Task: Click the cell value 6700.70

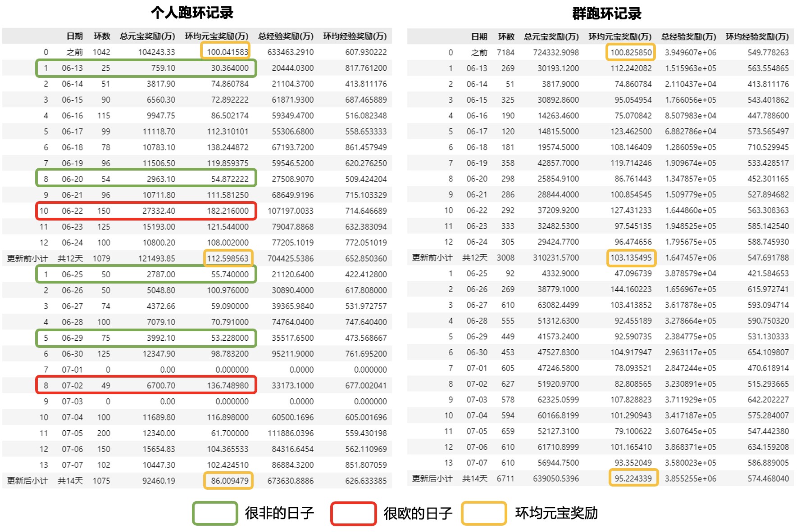Action: tap(161, 386)
